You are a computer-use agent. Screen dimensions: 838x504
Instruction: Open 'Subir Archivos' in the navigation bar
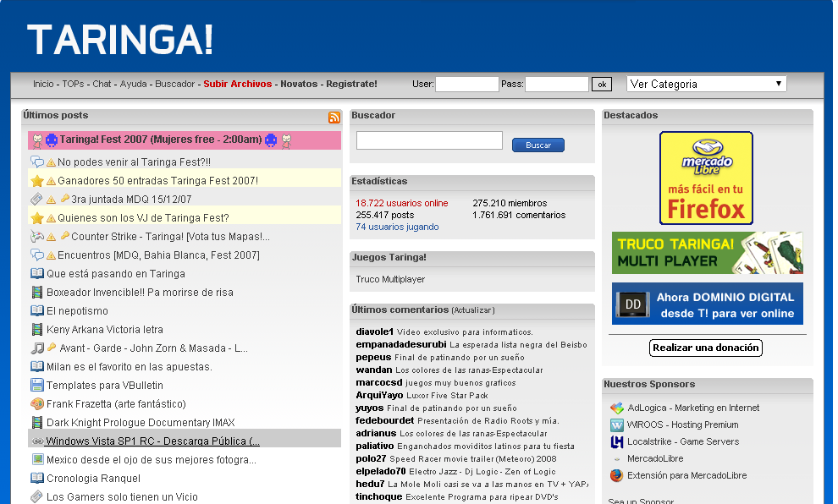tap(237, 84)
